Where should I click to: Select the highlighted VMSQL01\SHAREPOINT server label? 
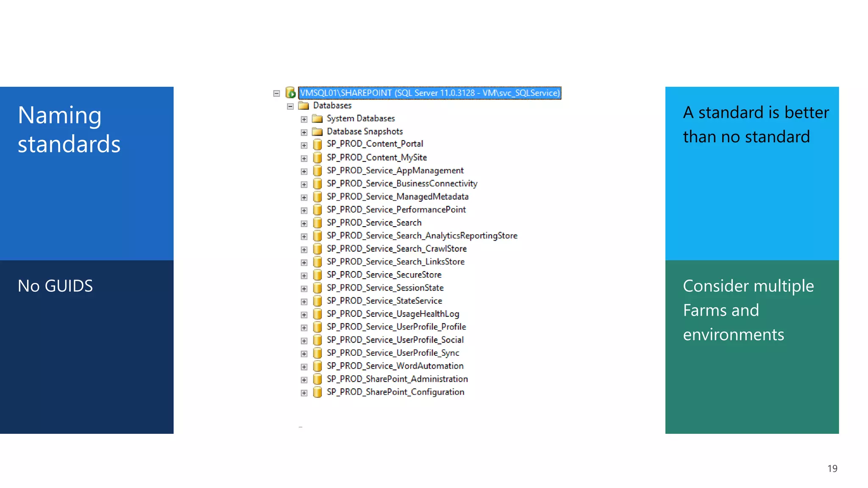pos(429,93)
